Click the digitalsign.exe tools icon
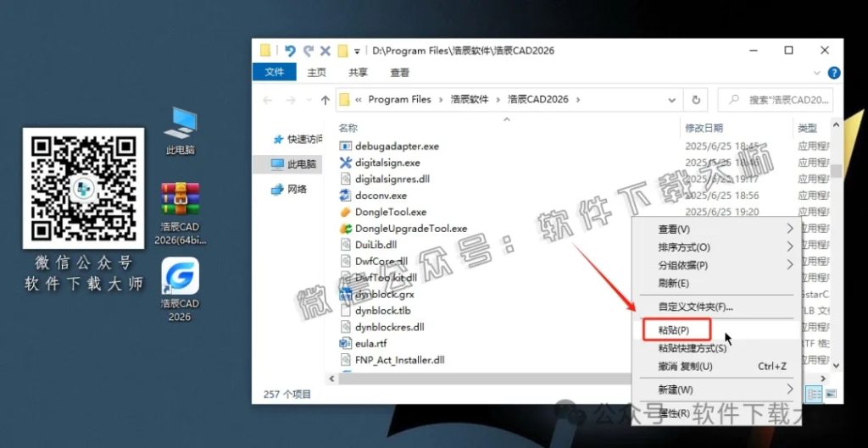This screenshot has height=448, width=868. [x=346, y=163]
